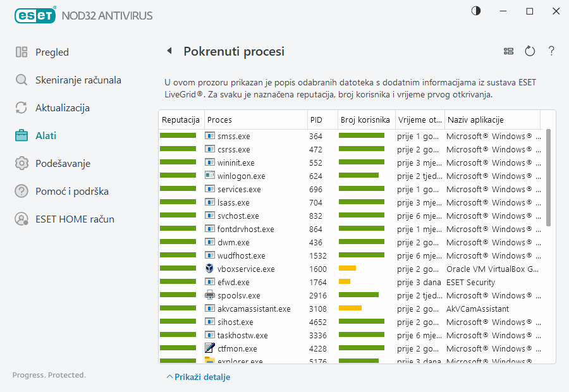The image size is (569, 392).
Task: Toggle the dark/light contrast theme icon
Action: point(476,11)
